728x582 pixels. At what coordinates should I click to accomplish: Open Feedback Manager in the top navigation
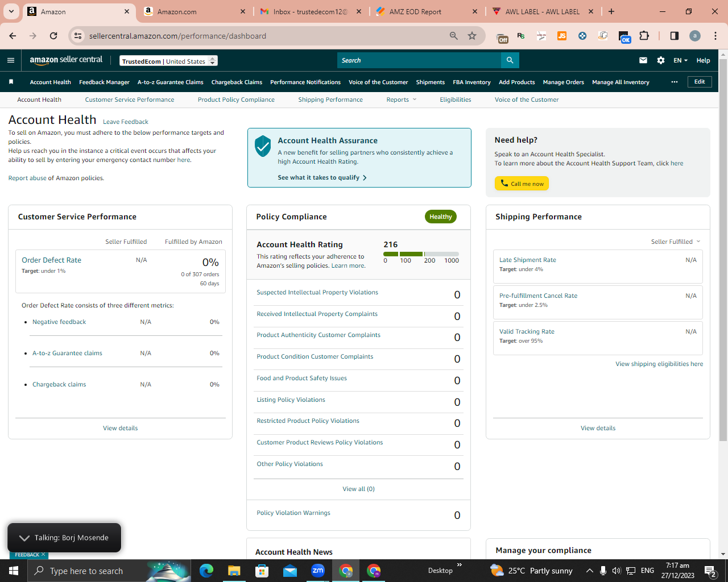[x=104, y=82]
